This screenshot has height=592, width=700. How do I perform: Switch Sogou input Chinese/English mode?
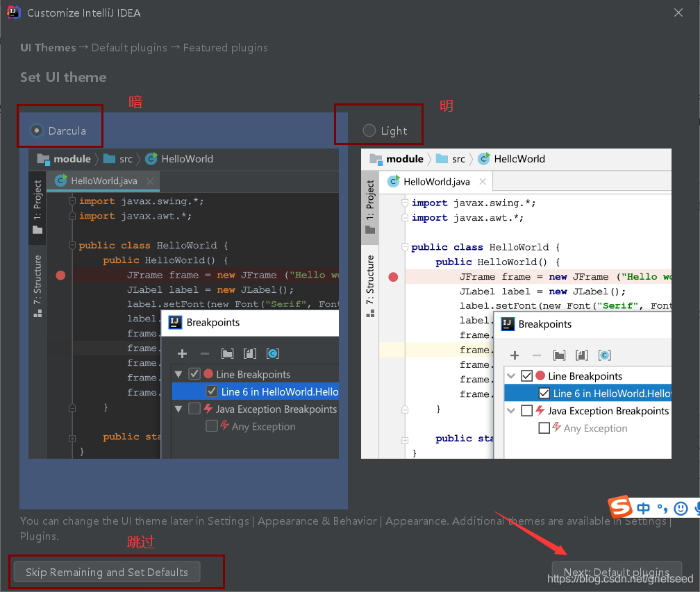[643, 508]
